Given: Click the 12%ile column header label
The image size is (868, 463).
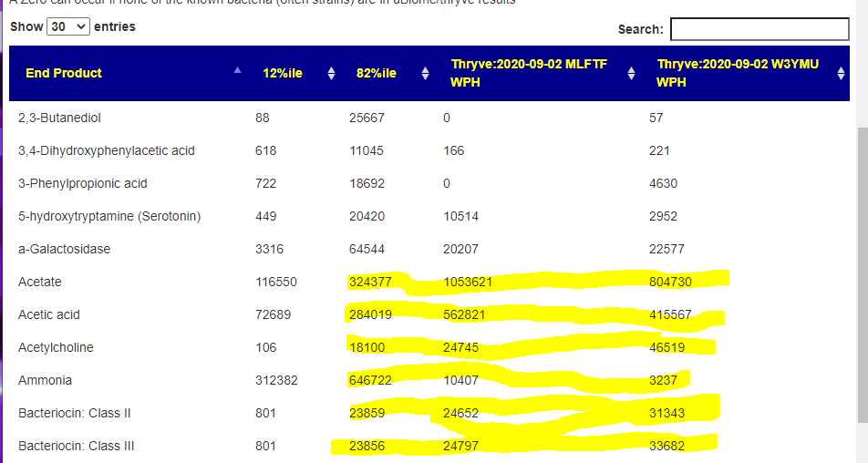Looking at the screenshot, I should [282, 73].
